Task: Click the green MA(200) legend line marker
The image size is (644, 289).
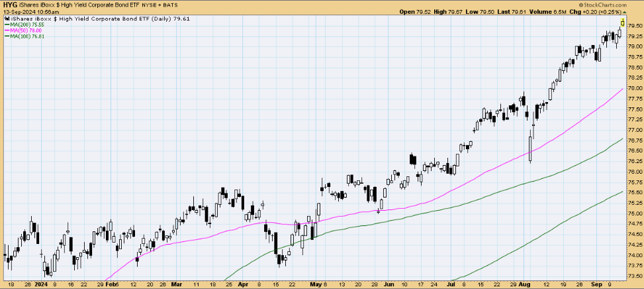Action: pyautogui.click(x=6, y=25)
